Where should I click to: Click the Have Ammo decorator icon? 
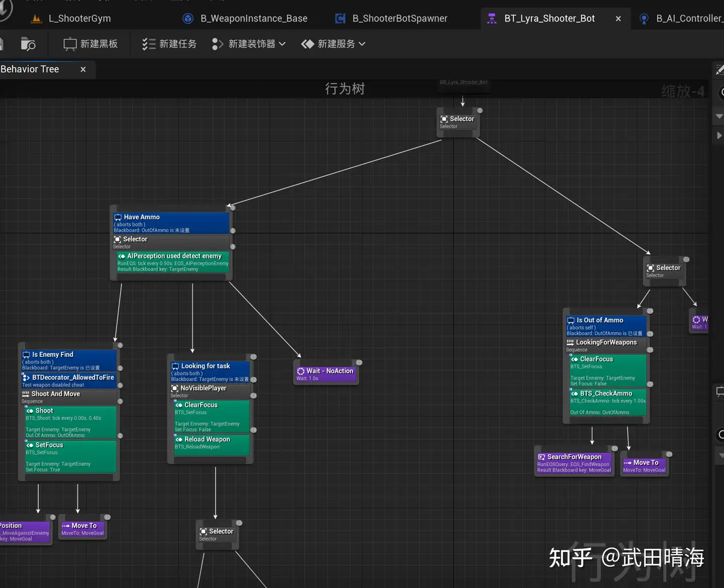pos(118,218)
